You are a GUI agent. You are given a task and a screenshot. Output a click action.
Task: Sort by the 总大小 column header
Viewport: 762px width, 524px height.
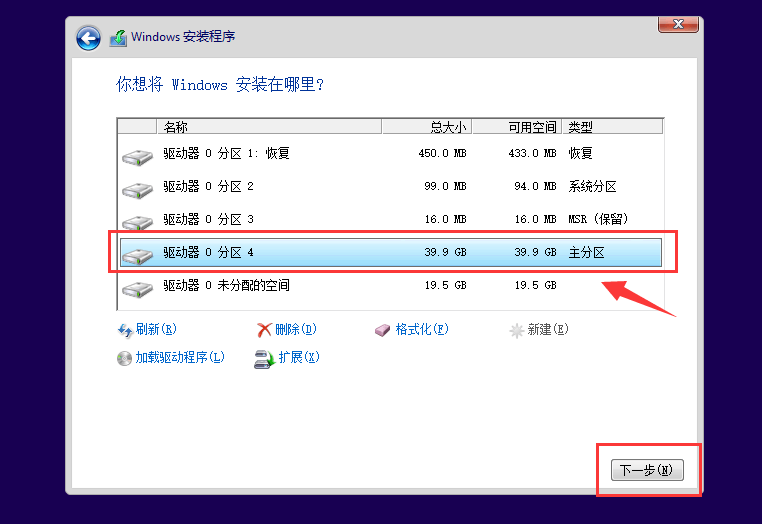(x=426, y=127)
